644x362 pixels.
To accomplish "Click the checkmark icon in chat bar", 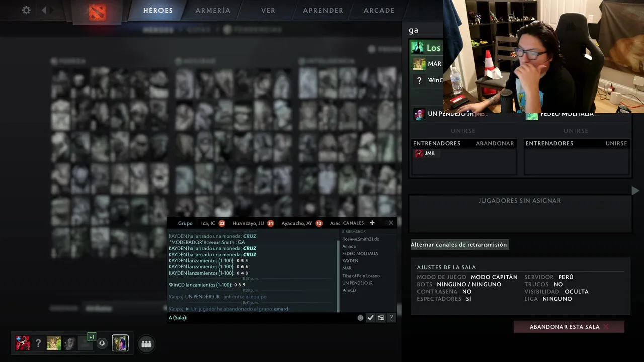I will (370, 318).
